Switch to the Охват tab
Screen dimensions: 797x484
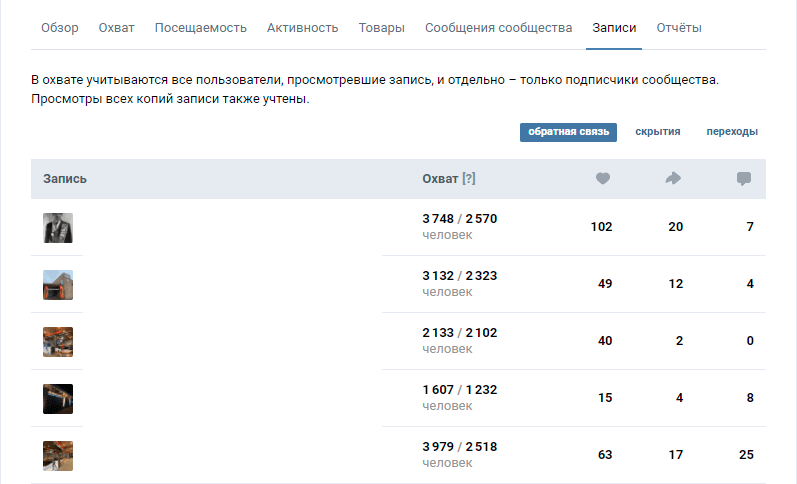(116, 28)
